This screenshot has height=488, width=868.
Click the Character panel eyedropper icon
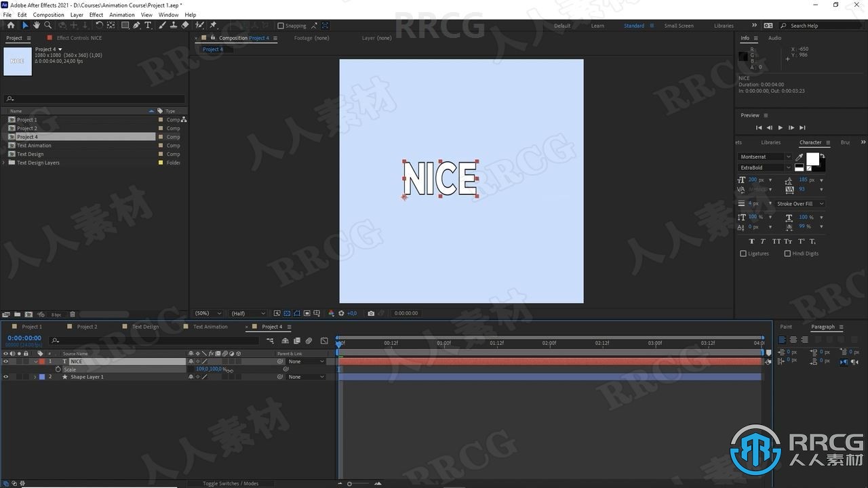pyautogui.click(x=800, y=157)
